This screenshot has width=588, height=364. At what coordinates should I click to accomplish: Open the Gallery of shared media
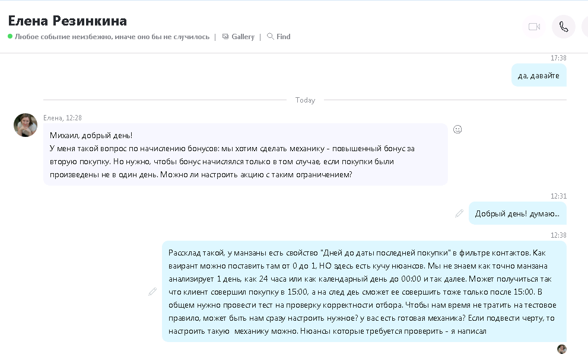click(238, 37)
